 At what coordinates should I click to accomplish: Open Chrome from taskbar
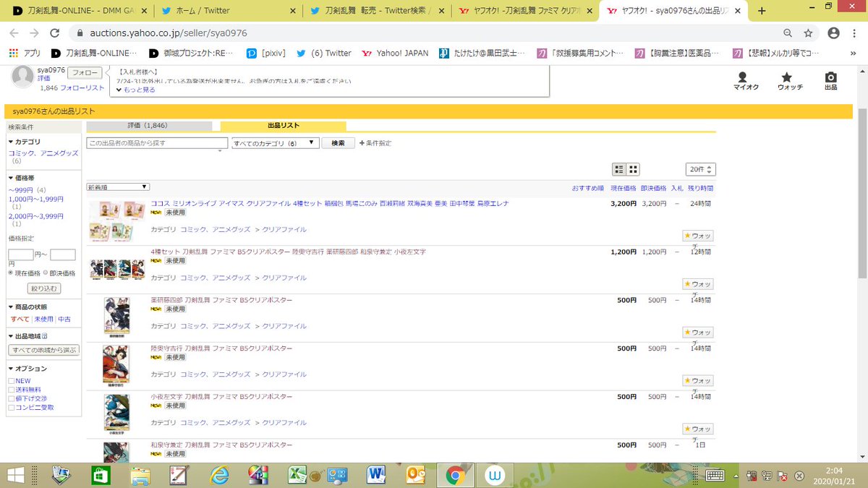pos(454,476)
